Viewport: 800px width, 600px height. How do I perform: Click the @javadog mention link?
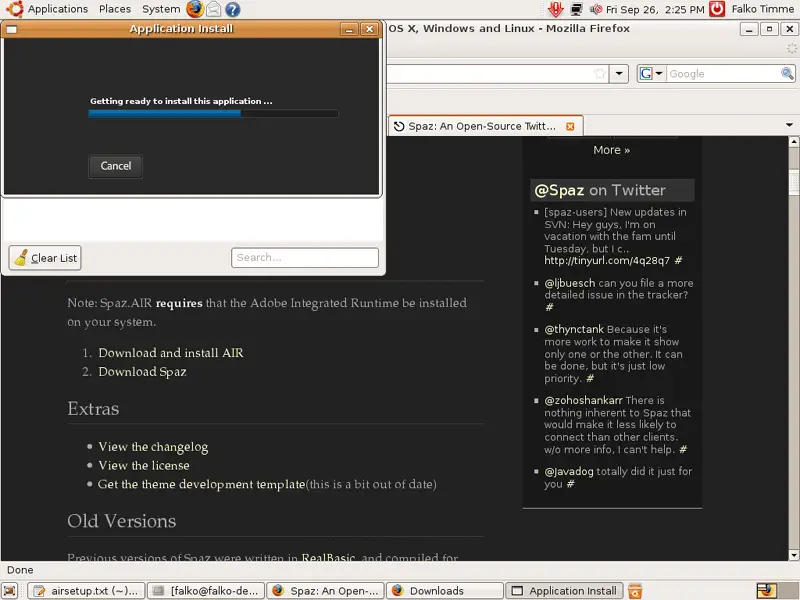pos(569,471)
